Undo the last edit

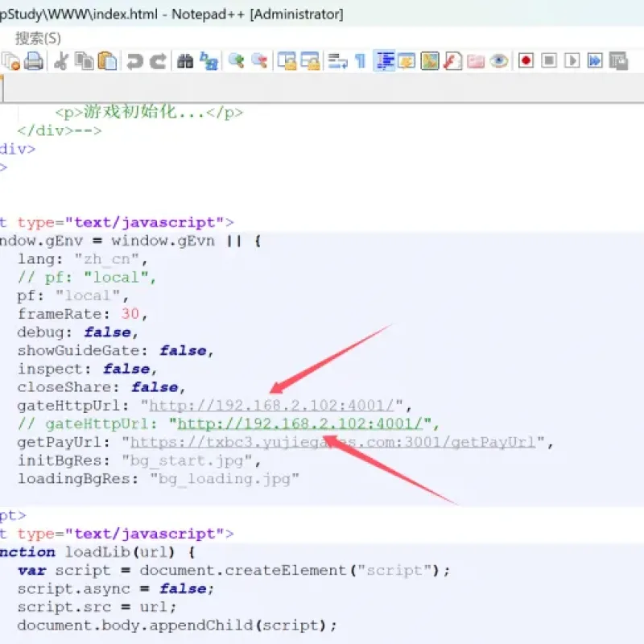(134, 61)
